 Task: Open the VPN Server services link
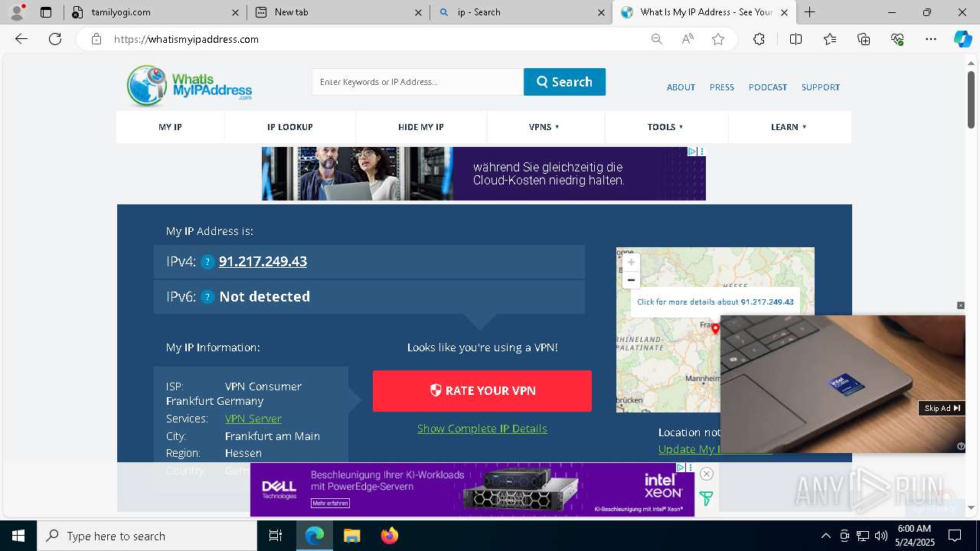pyautogui.click(x=253, y=419)
